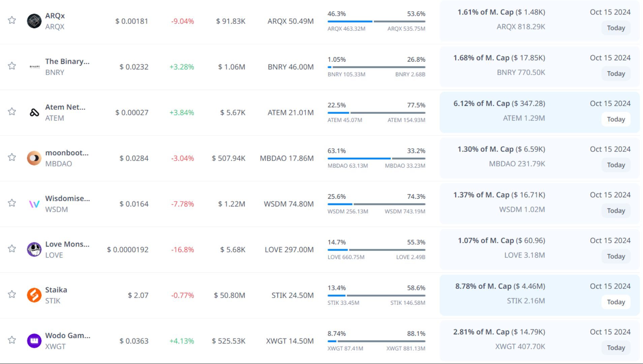Click the 8.78% of M. Cap unlock cell
The width and height of the screenshot is (643, 364).
500,286
